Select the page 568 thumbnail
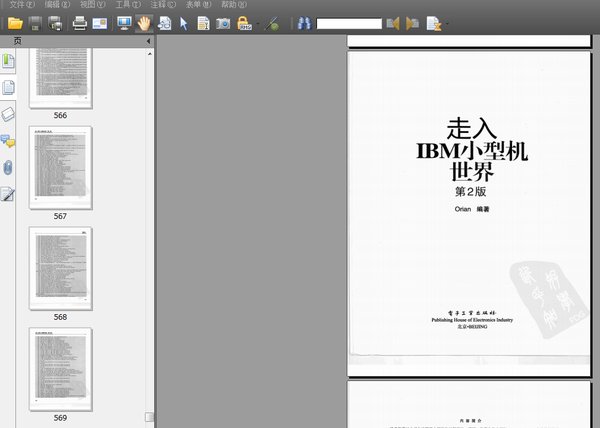Image resolution: width=600 pixels, height=428 pixels. click(x=61, y=267)
